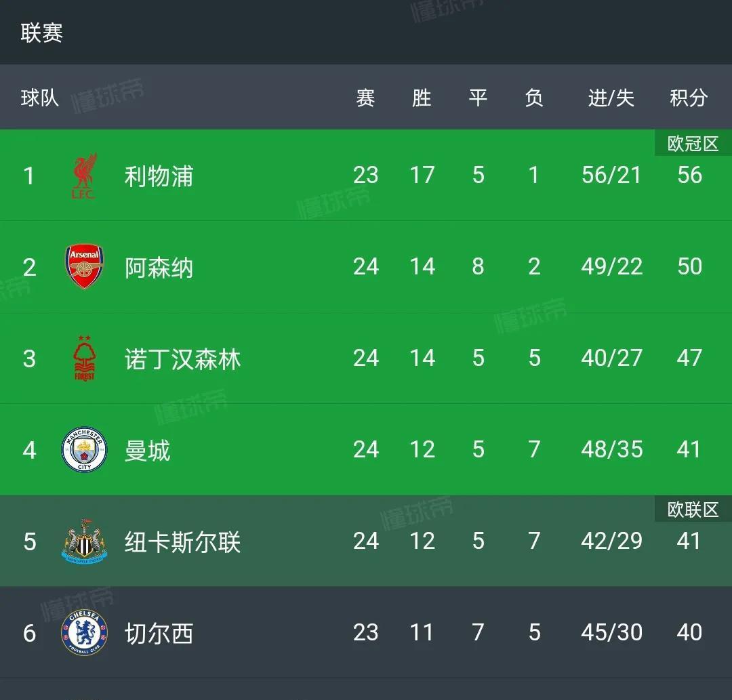Open the 阿森纳 team name link
The image size is (732, 700).
tap(159, 268)
